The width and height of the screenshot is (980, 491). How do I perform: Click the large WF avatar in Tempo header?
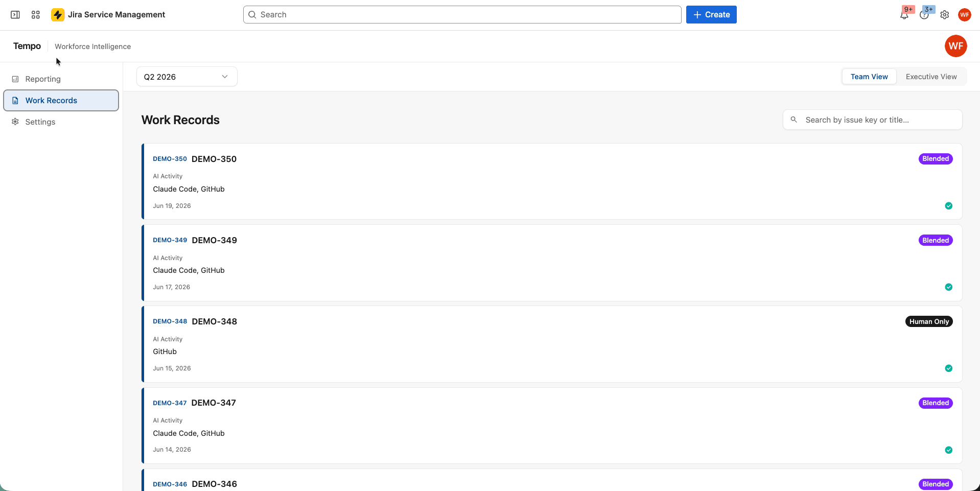click(956, 46)
